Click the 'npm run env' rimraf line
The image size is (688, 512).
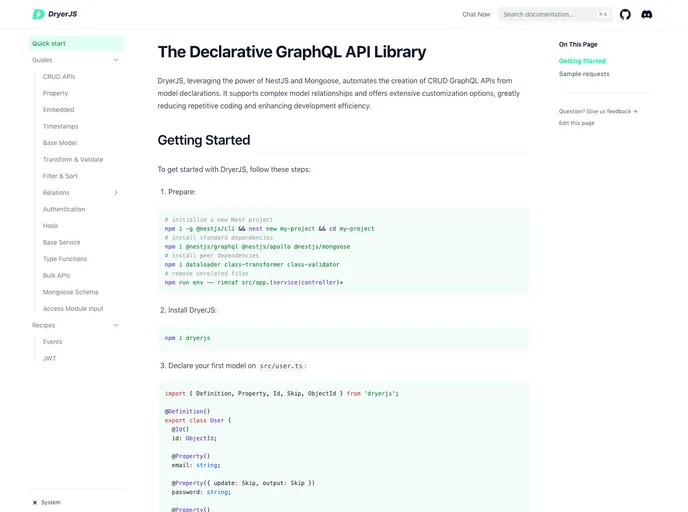[x=254, y=283]
